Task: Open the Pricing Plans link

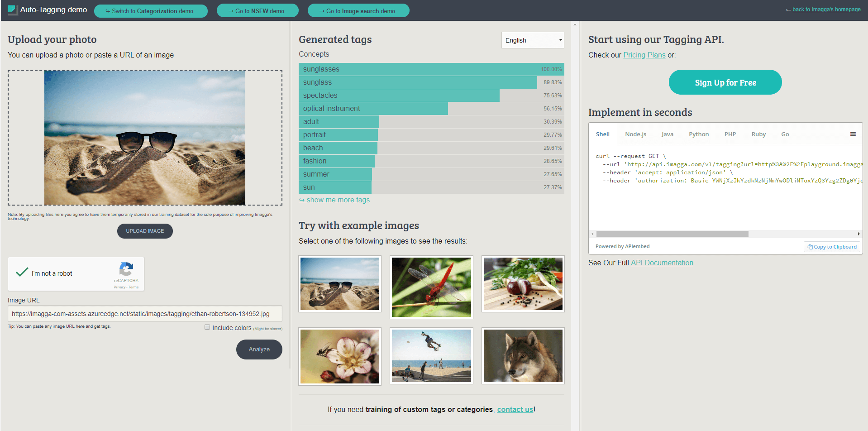Action: click(644, 55)
